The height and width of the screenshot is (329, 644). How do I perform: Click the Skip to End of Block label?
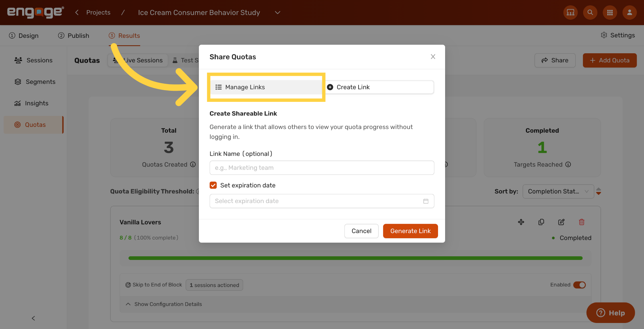[x=157, y=285]
